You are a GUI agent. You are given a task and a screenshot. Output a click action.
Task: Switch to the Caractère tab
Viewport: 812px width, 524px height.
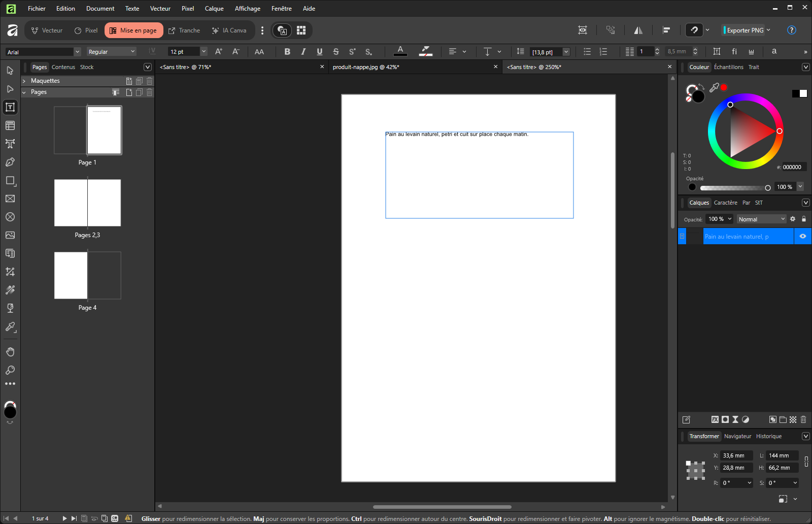tap(725, 203)
